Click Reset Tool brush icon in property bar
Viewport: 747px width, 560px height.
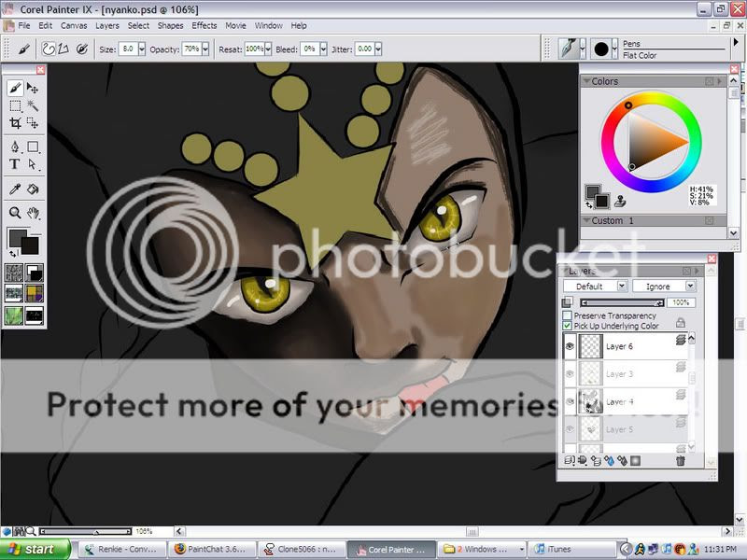click(24, 49)
